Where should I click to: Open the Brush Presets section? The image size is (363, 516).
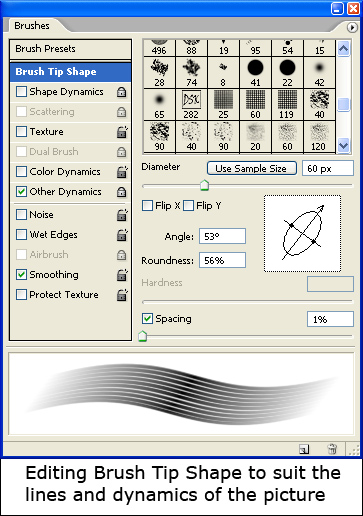[x=70, y=49]
